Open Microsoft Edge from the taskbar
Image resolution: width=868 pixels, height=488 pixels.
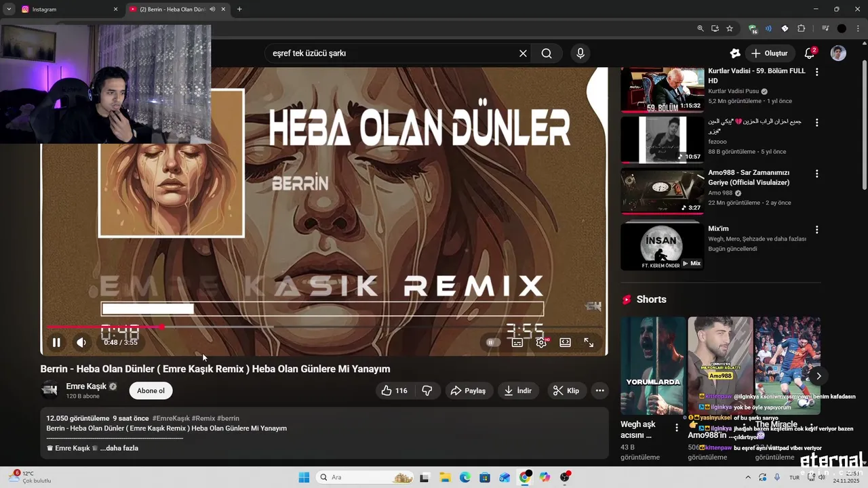point(465,477)
